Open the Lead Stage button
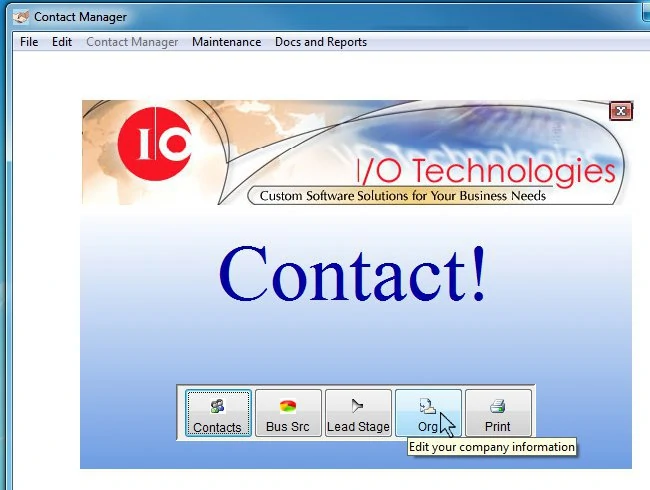650x490 pixels. [x=358, y=413]
